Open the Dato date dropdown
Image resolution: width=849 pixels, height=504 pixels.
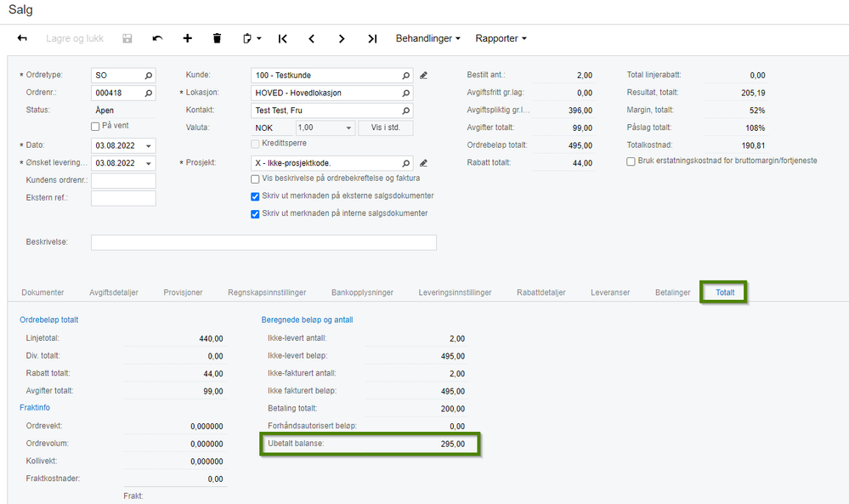tap(149, 146)
